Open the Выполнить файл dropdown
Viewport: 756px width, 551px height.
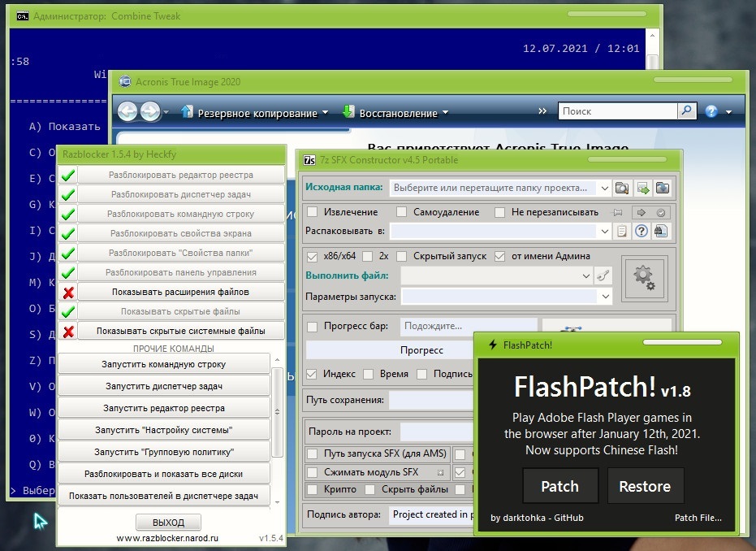click(585, 276)
